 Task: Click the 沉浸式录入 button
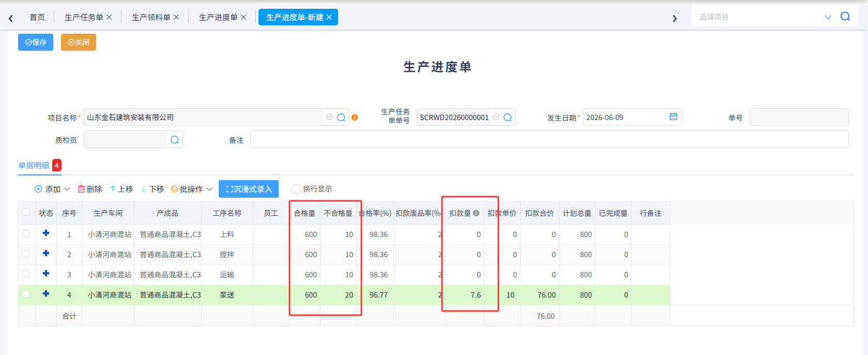coord(249,189)
